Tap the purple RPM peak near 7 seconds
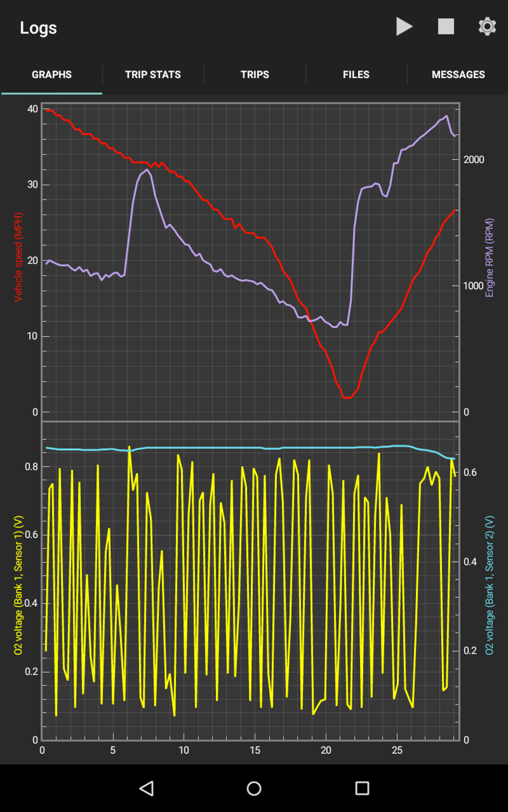The height and width of the screenshot is (812, 508). coord(147,170)
